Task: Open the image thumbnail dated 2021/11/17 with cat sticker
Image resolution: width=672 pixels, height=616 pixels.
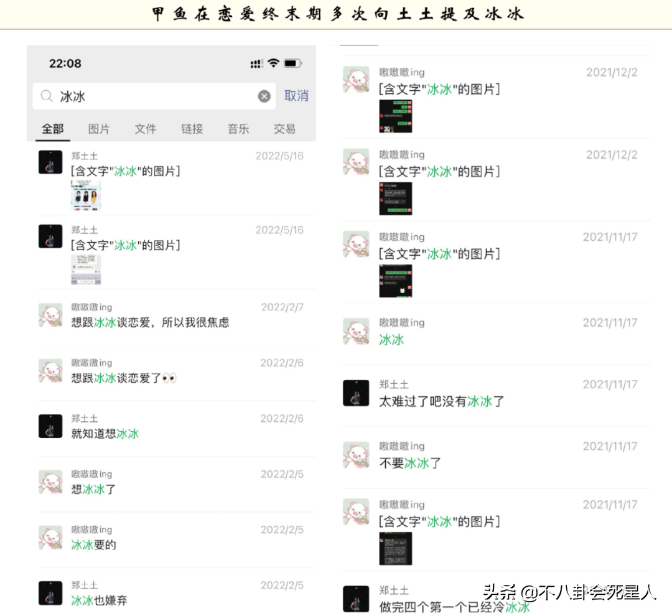Action: coord(396,281)
